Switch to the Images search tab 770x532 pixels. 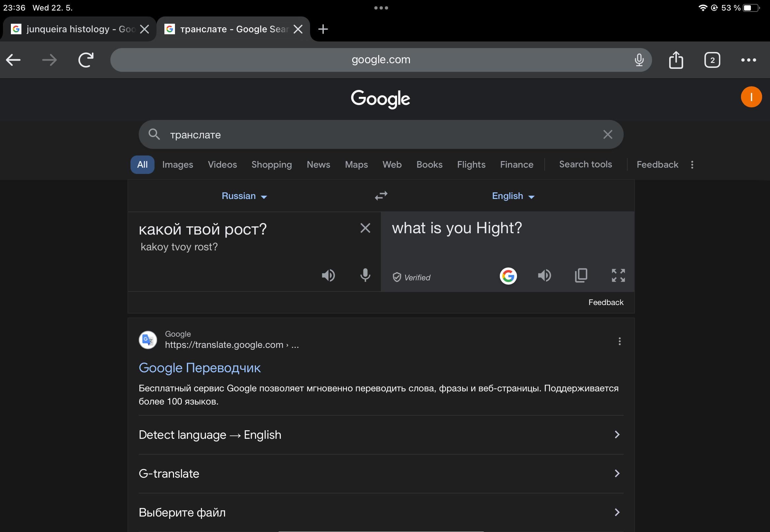[178, 164]
